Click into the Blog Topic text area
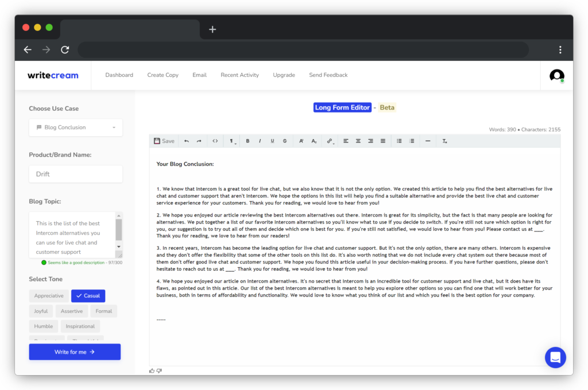Screen dimensions: 588x390 coord(72,235)
